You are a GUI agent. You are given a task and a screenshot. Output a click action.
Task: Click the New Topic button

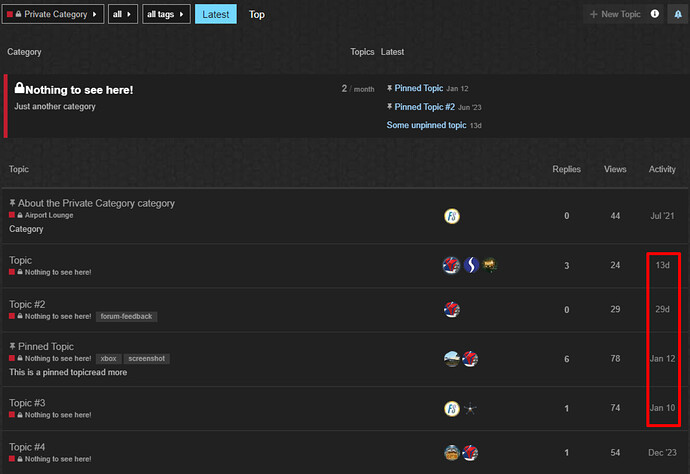615,14
